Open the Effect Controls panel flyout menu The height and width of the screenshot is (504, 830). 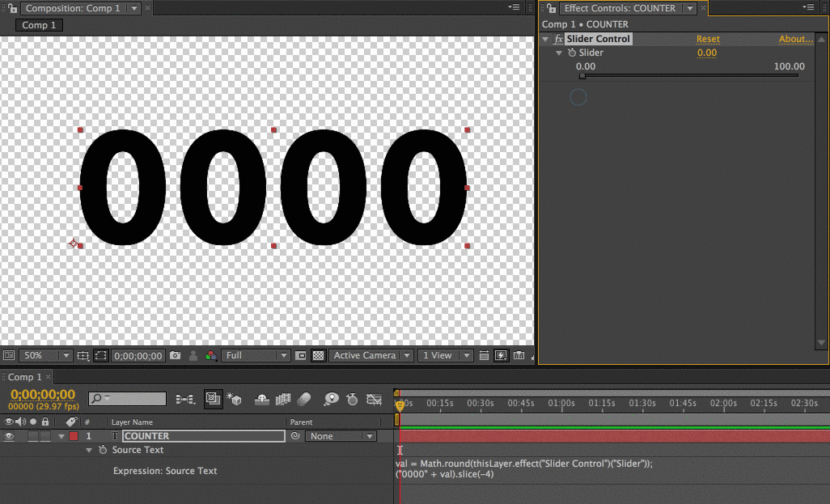click(808, 7)
